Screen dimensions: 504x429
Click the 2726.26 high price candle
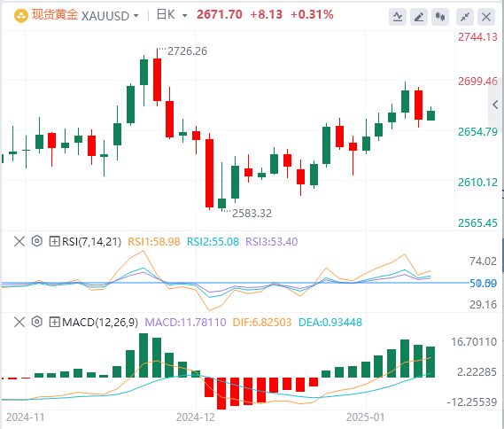click(x=157, y=77)
